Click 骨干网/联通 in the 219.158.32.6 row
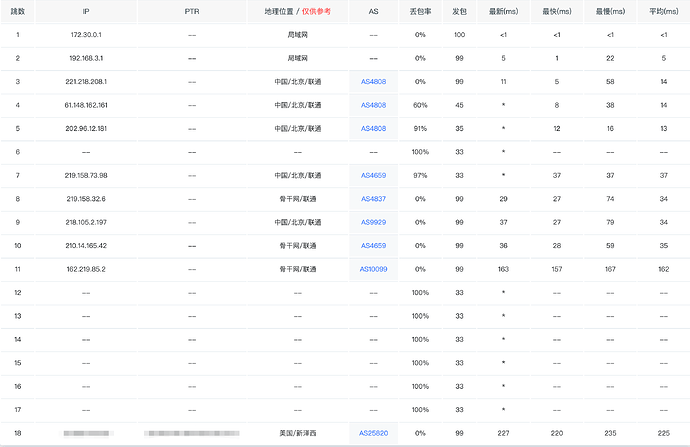 click(297, 199)
